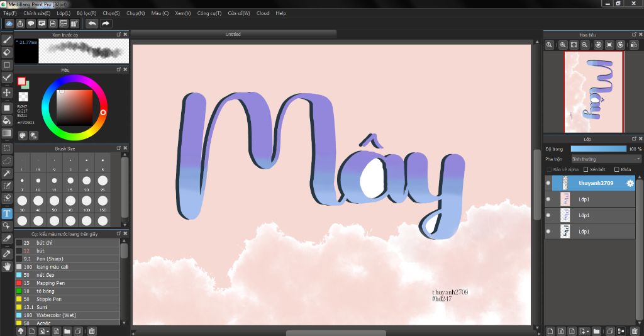The height and width of the screenshot is (336, 644).
Task: Close the Màu color panel
Action: [125, 69]
